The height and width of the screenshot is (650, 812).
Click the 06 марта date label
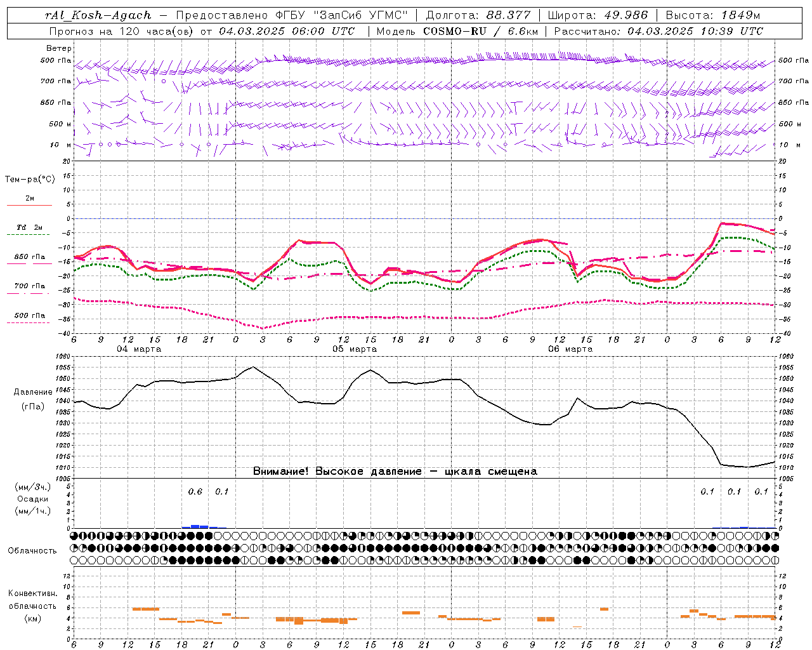click(x=570, y=349)
